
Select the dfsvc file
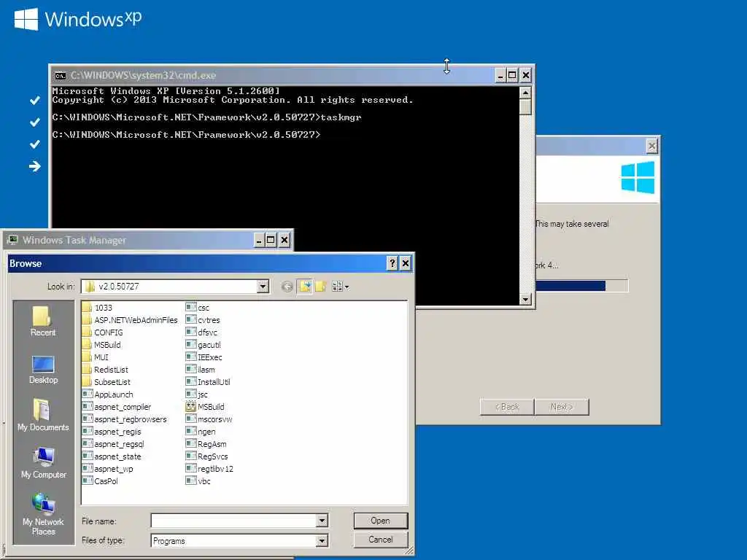(201, 332)
